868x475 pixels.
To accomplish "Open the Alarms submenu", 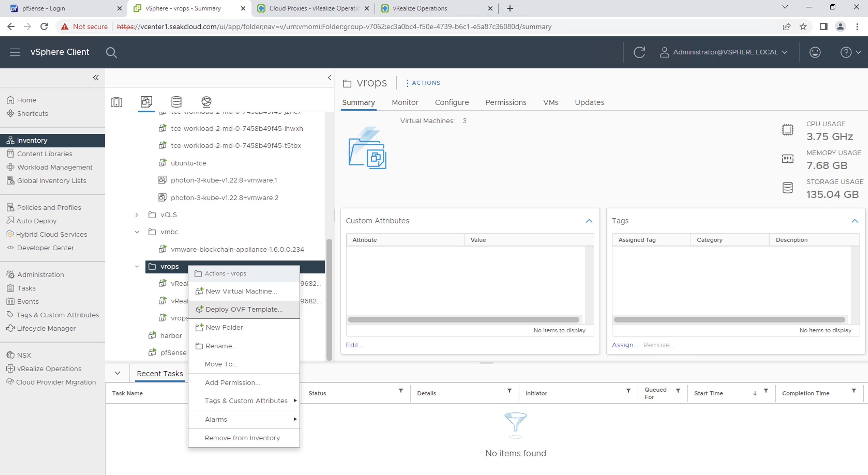I will point(244,419).
